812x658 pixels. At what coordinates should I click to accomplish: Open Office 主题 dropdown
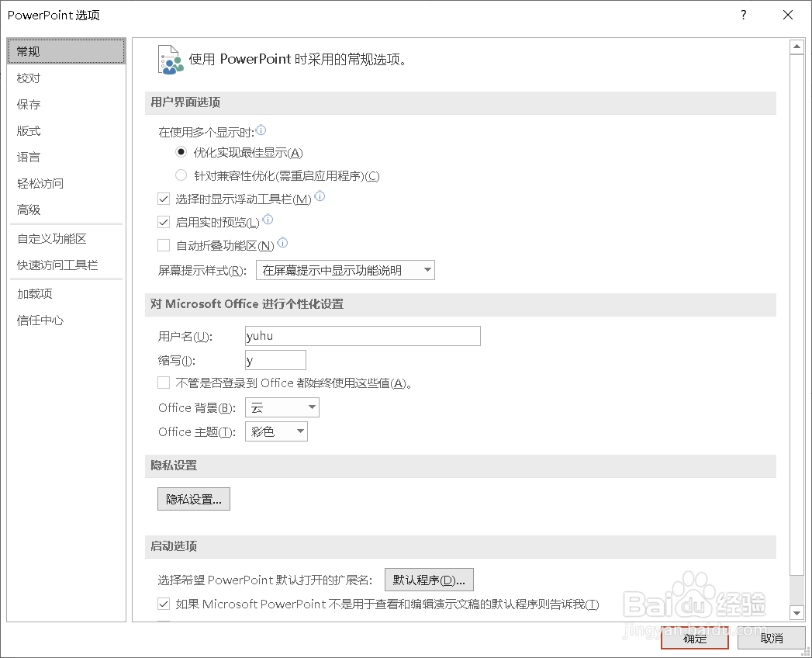(x=277, y=431)
